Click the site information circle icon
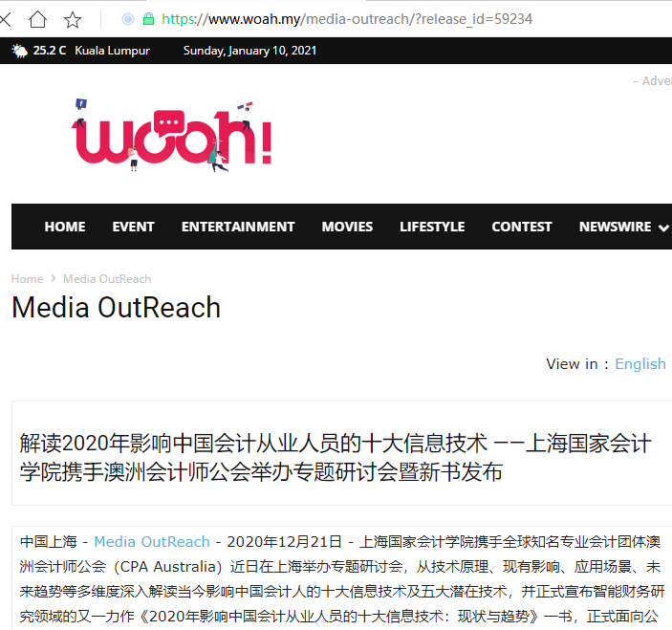Image resolution: width=672 pixels, height=630 pixels. [128, 19]
